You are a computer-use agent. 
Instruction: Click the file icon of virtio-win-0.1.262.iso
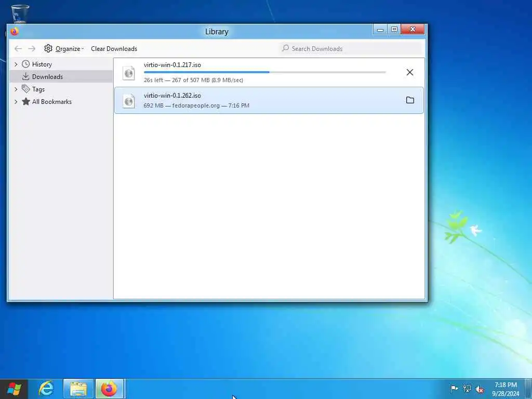(129, 101)
